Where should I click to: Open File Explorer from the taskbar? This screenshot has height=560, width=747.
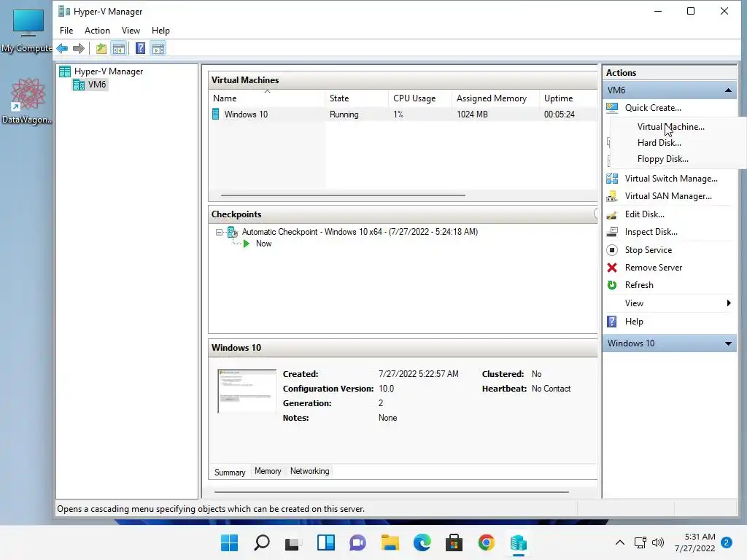[390, 542]
